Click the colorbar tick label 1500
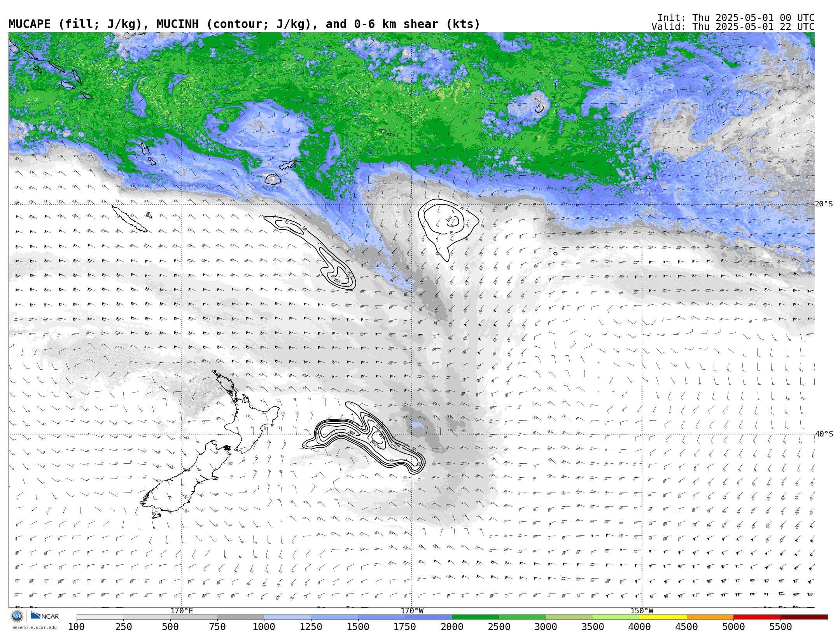Image resolution: width=840 pixels, height=632 pixels. [358, 627]
